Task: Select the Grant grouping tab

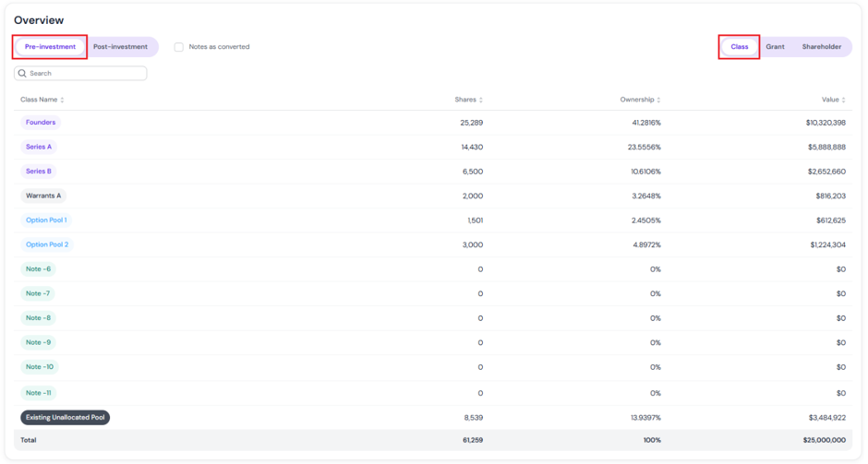Action: point(775,47)
